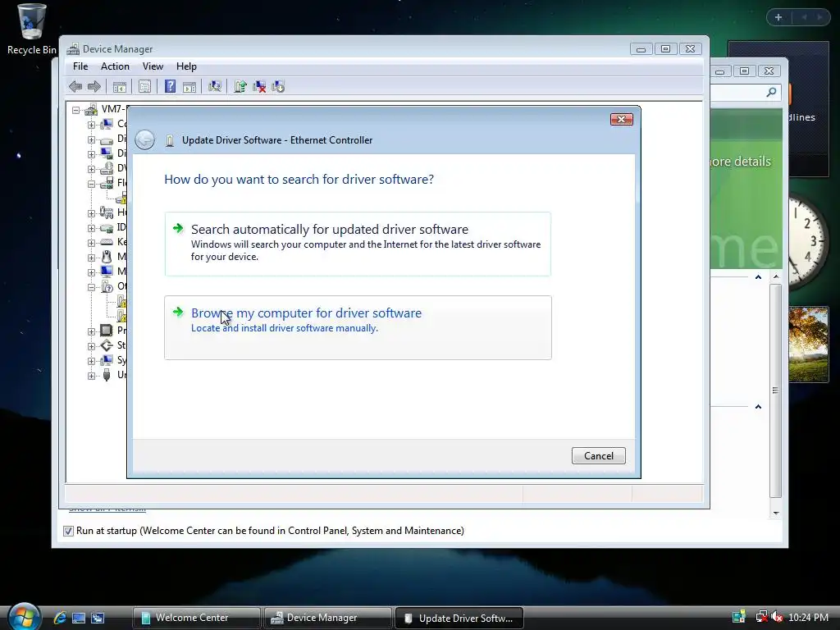
Task: Click the blue Help question mark icon
Action: [x=170, y=86]
